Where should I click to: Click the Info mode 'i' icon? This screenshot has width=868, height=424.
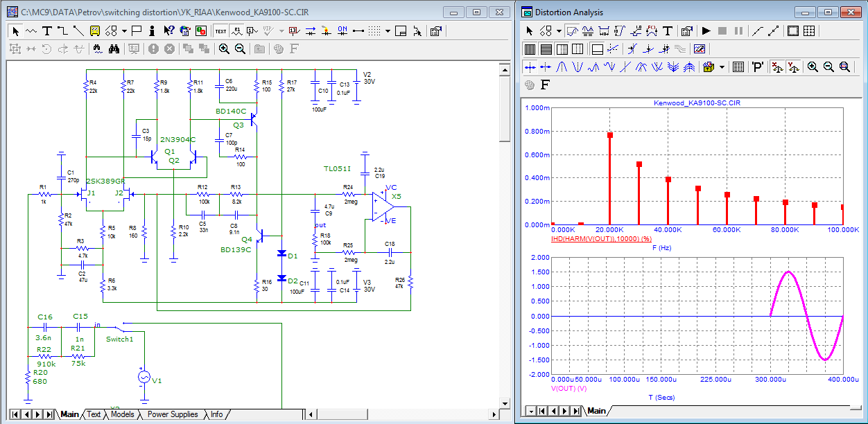click(x=153, y=30)
